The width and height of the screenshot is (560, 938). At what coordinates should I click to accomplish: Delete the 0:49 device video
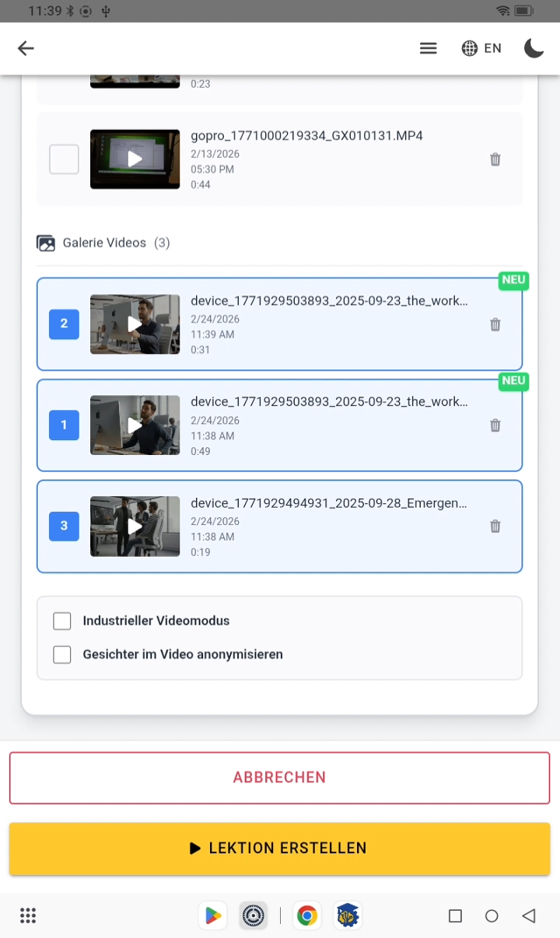pos(495,425)
